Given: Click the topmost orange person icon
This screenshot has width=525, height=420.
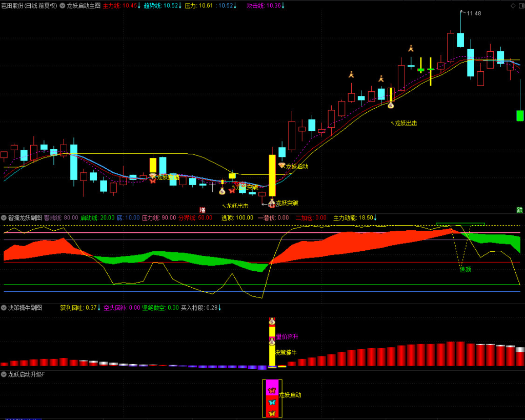Looking at the screenshot, I should tap(411, 49).
